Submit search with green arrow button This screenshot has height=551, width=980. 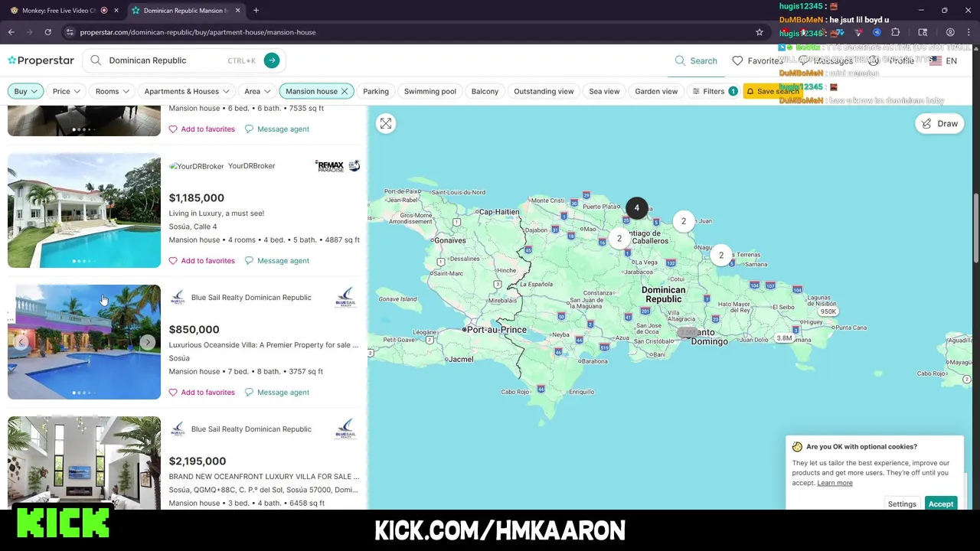pyautogui.click(x=272, y=60)
